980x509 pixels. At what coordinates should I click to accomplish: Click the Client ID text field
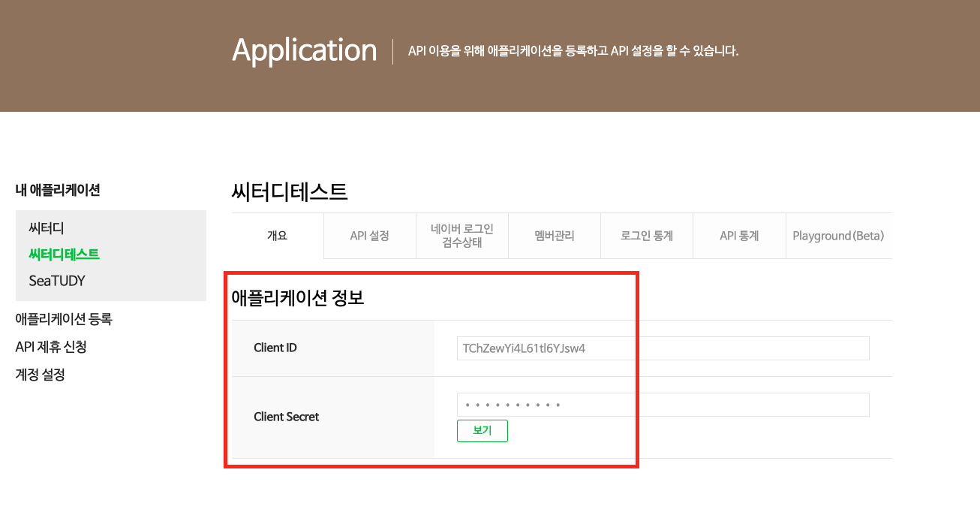(663, 348)
